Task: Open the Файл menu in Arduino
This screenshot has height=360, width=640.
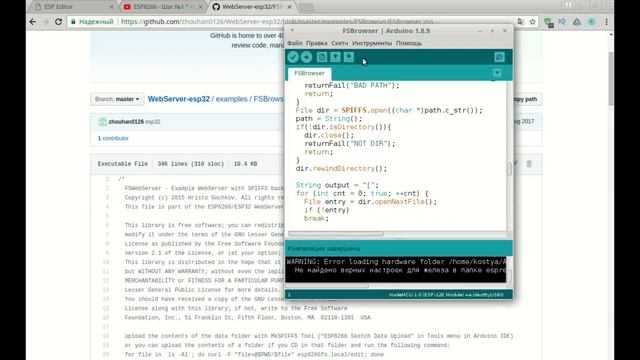Action: 294,43
